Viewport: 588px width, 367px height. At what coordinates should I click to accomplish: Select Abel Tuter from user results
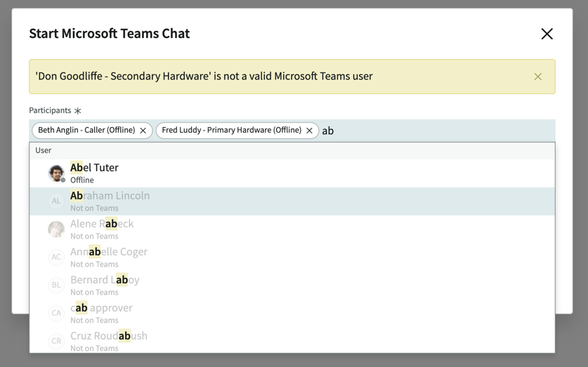click(292, 173)
